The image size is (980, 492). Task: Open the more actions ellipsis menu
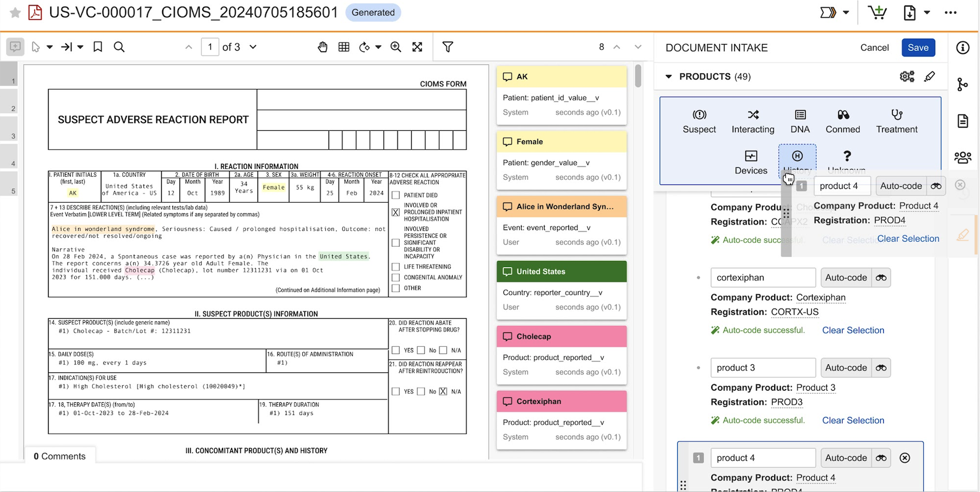click(x=951, y=13)
